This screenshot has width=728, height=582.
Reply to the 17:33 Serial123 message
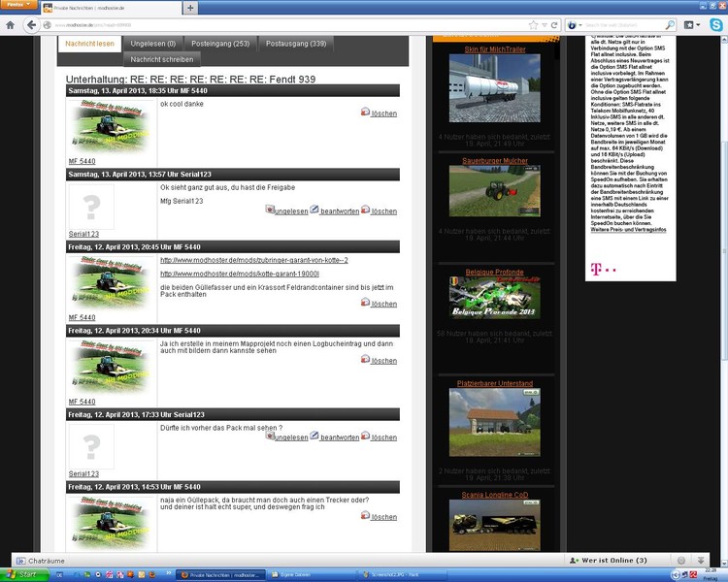(340, 437)
